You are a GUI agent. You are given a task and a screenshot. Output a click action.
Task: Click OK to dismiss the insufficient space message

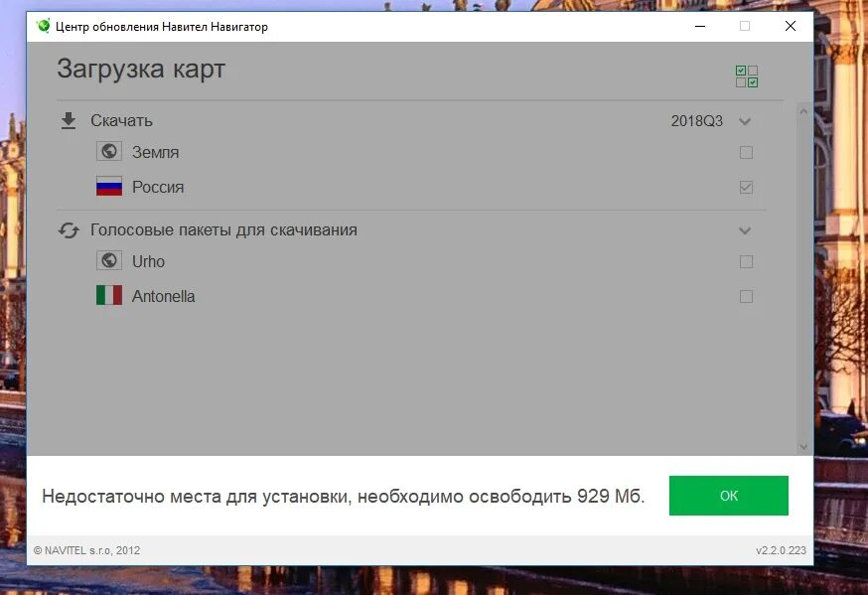(729, 496)
